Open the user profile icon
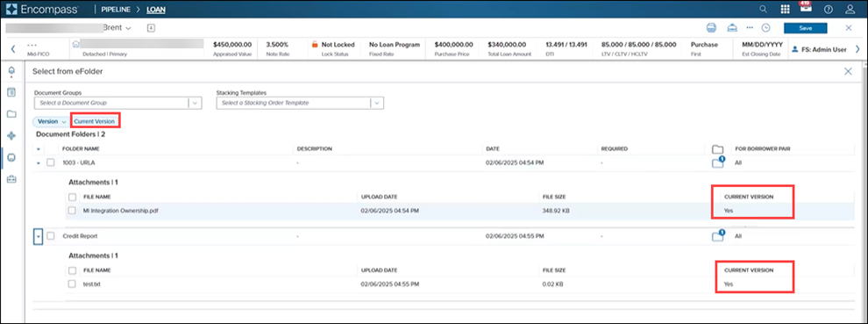The height and width of the screenshot is (324, 868). click(850, 10)
